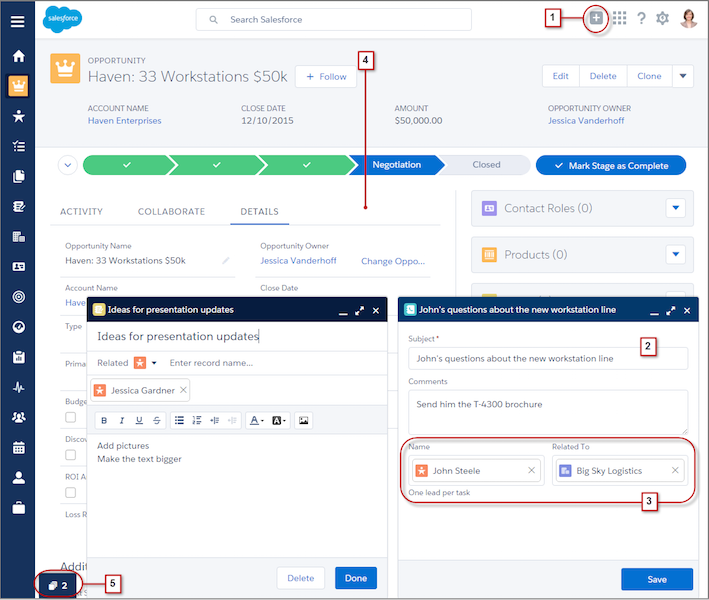Switch to the Collaborate tab
Viewport: 709px width, 600px height.
point(171,212)
